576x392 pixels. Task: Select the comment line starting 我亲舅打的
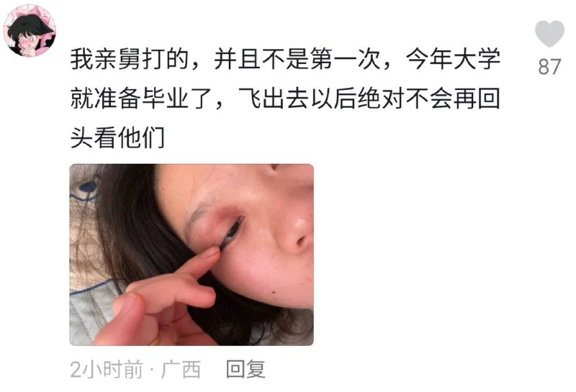coord(285,59)
